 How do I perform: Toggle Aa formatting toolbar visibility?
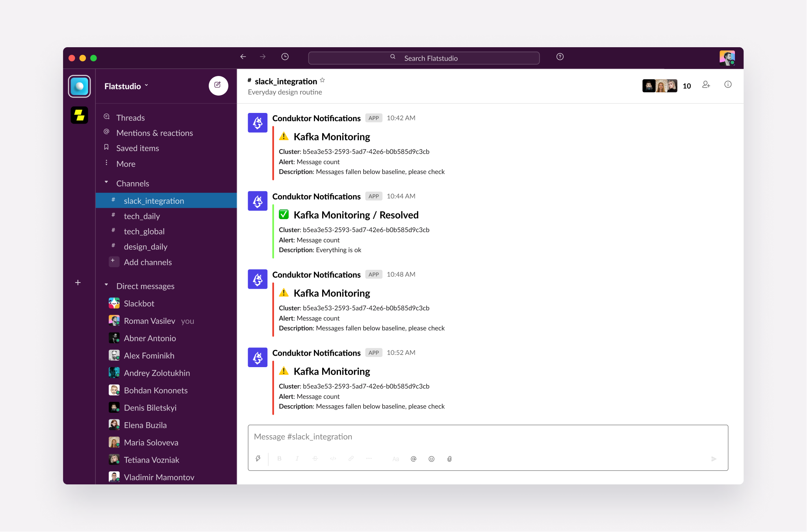(396, 459)
